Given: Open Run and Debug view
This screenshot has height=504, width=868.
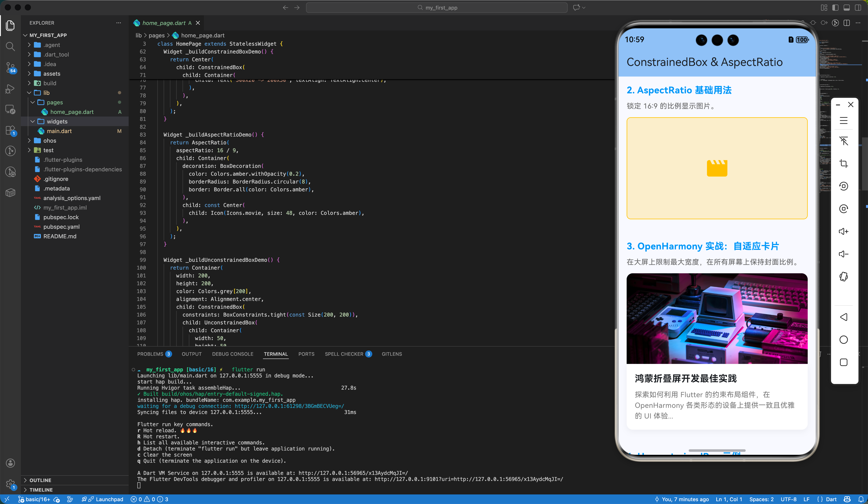Looking at the screenshot, I should pos(10,89).
